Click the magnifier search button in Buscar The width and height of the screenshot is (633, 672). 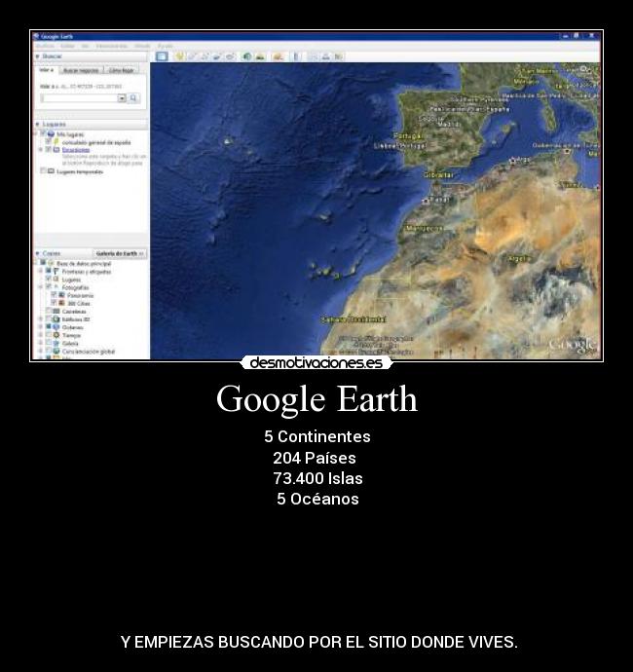click(133, 98)
